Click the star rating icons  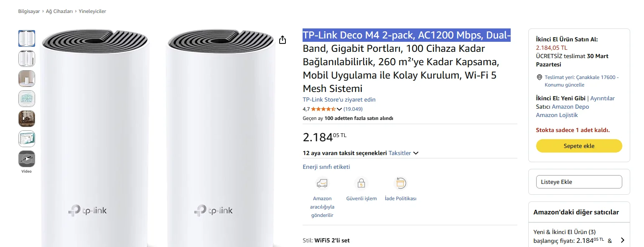(323, 109)
